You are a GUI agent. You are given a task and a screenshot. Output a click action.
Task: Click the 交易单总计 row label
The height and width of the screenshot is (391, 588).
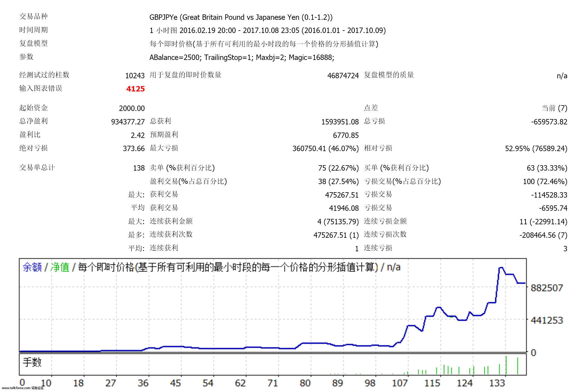(x=37, y=167)
